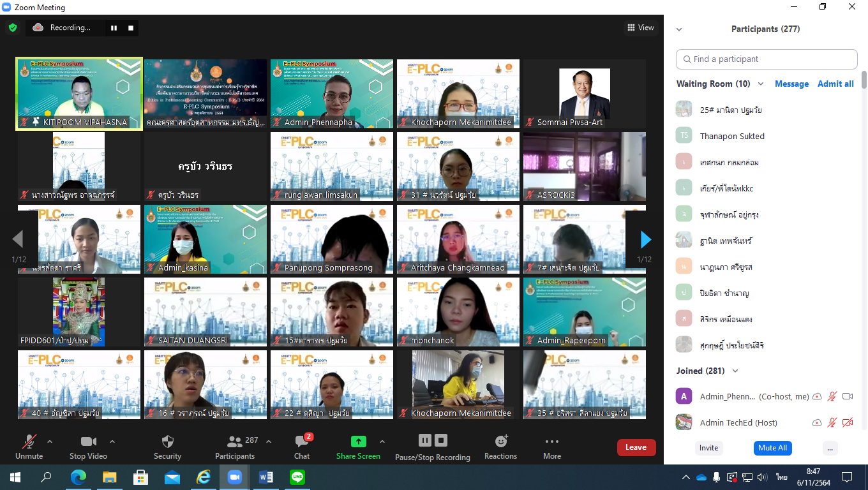Launch Microsoft Edge from the taskbar
Image resolution: width=868 pixels, height=490 pixels.
(x=78, y=477)
